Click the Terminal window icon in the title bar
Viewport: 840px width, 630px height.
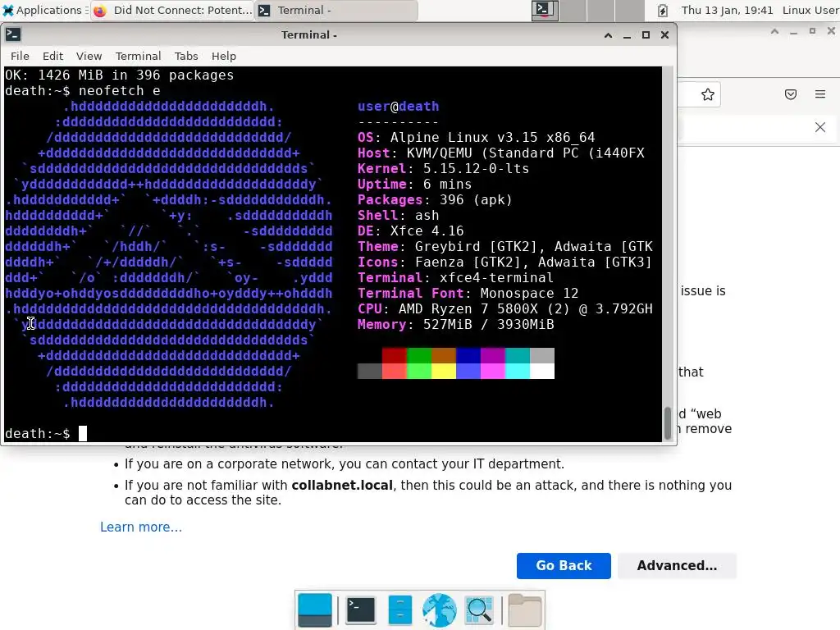[x=13, y=34]
